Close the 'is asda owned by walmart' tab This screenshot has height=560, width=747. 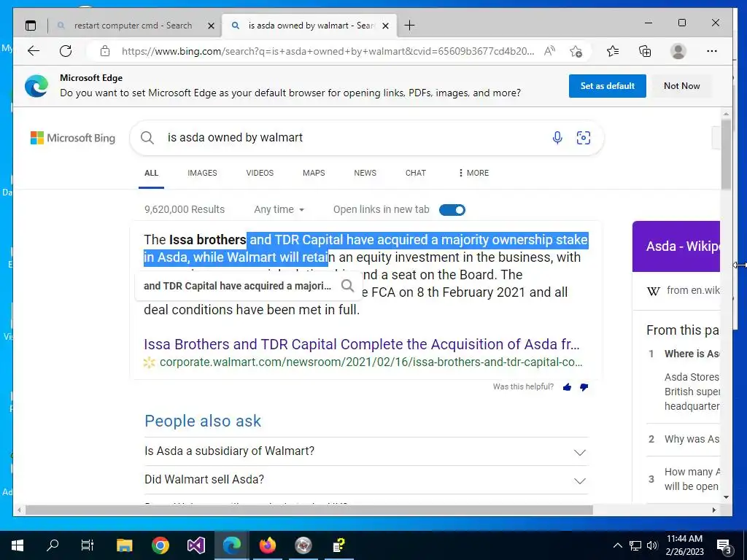coord(386,26)
